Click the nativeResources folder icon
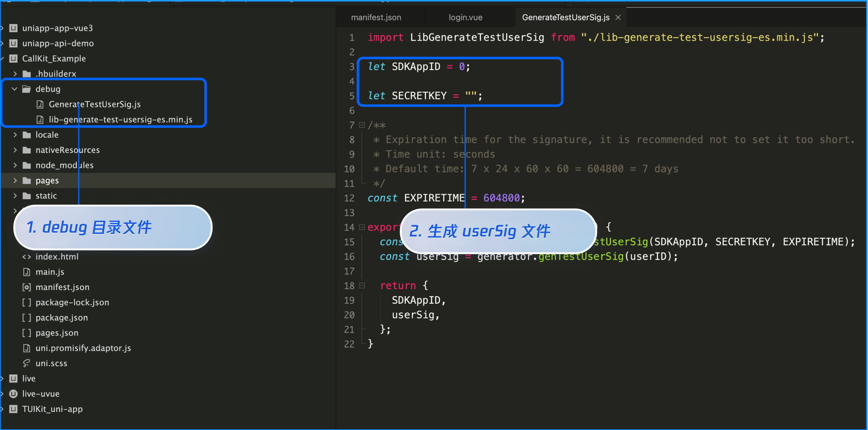This screenshot has height=430, width=868. pos(27,150)
